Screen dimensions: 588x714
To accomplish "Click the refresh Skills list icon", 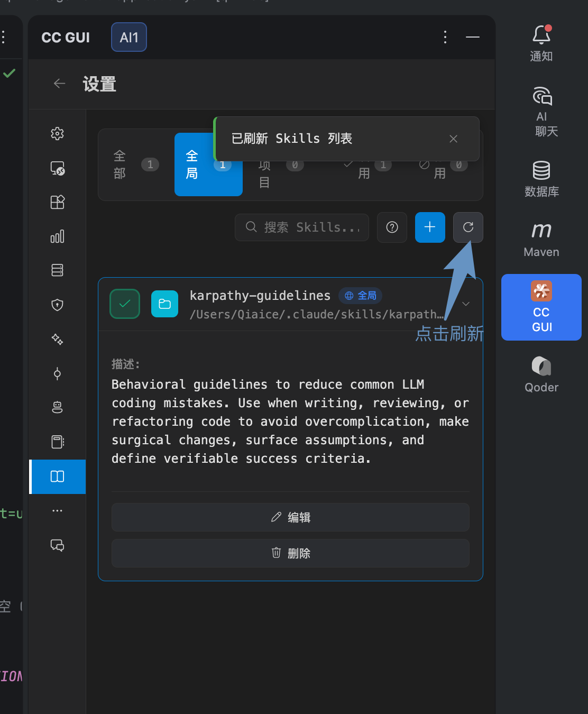I will click(468, 227).
